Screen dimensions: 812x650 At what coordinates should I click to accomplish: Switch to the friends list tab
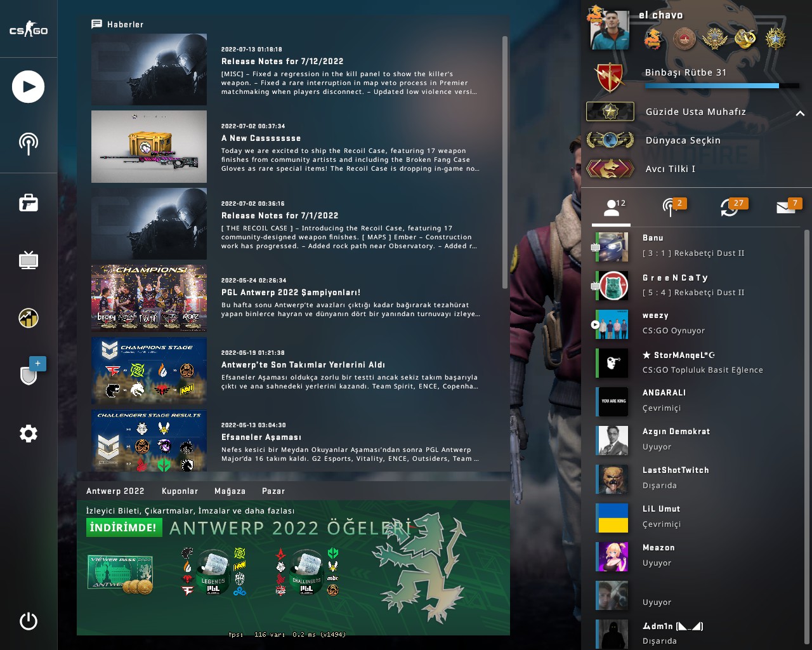tap(612, 208)
